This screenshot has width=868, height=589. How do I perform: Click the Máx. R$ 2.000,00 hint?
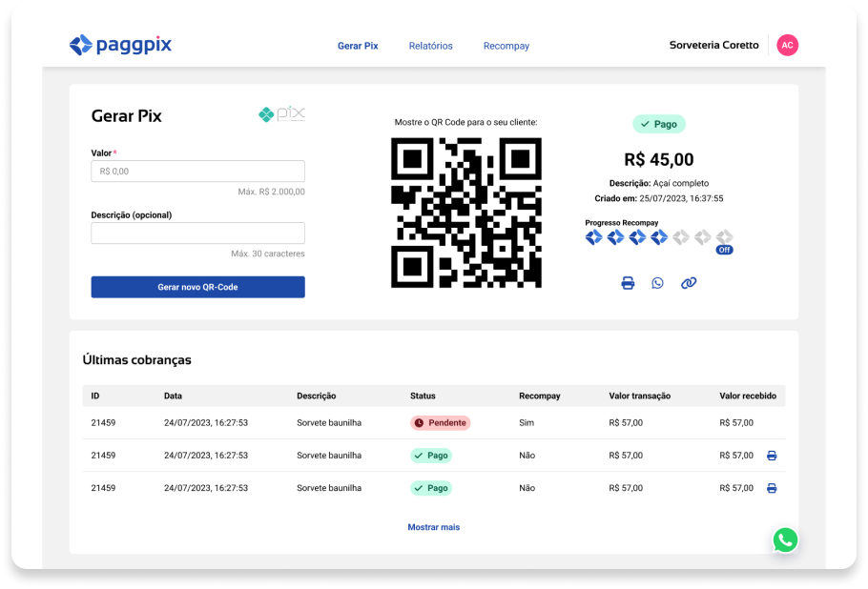(x=271, y=192)
